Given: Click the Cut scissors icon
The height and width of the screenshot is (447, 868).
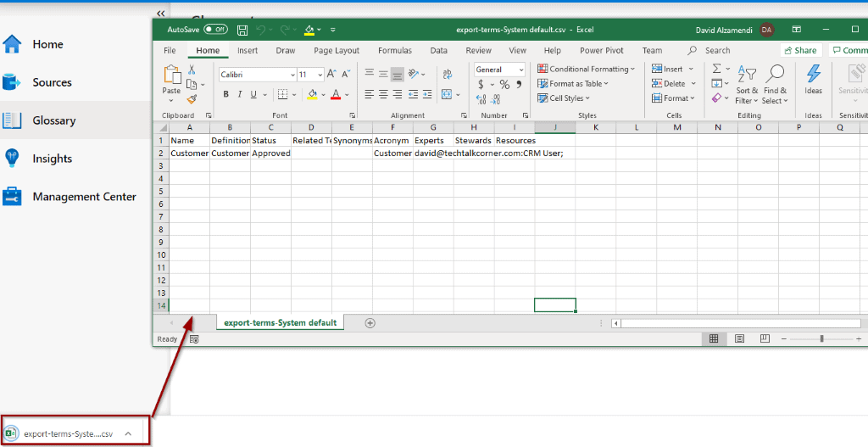Looking at the screenshot, I should tap(192, 70).
